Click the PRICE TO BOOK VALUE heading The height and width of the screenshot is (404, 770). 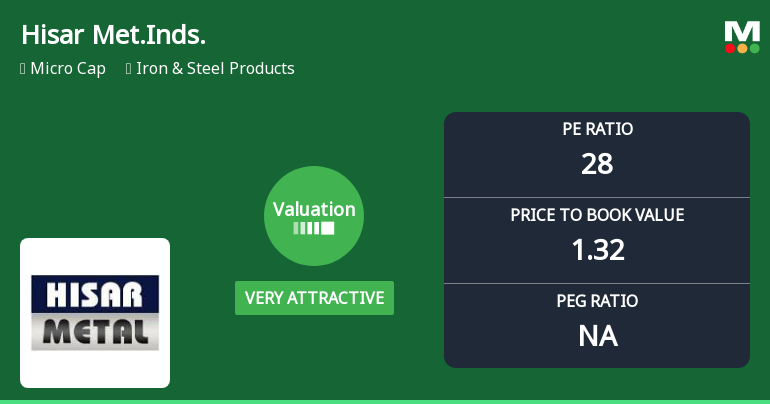[x=597, y=215]
